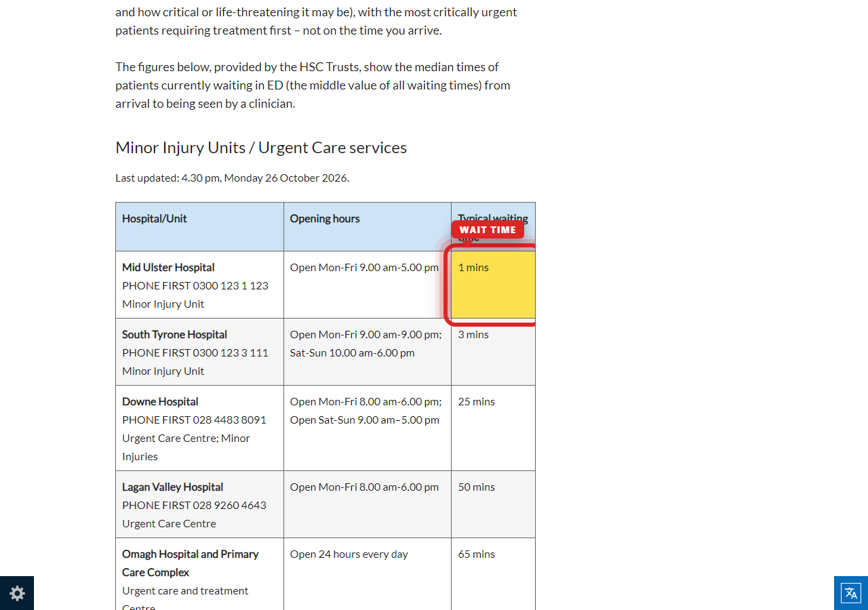
Task: Click Lagan Valley Urgent Care Centre text
Action: [x=169, y=523]
